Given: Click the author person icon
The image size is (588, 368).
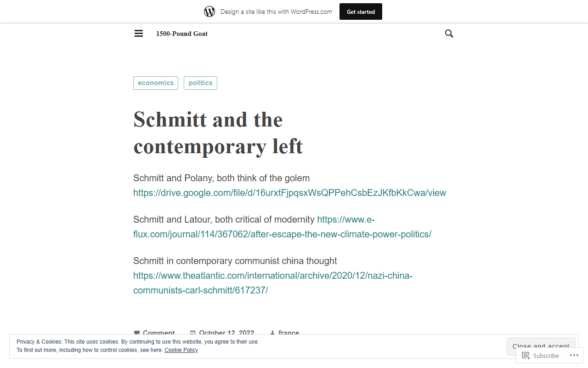Looking at the screenshot, I should pyautogui.click(x=272, y=333).
